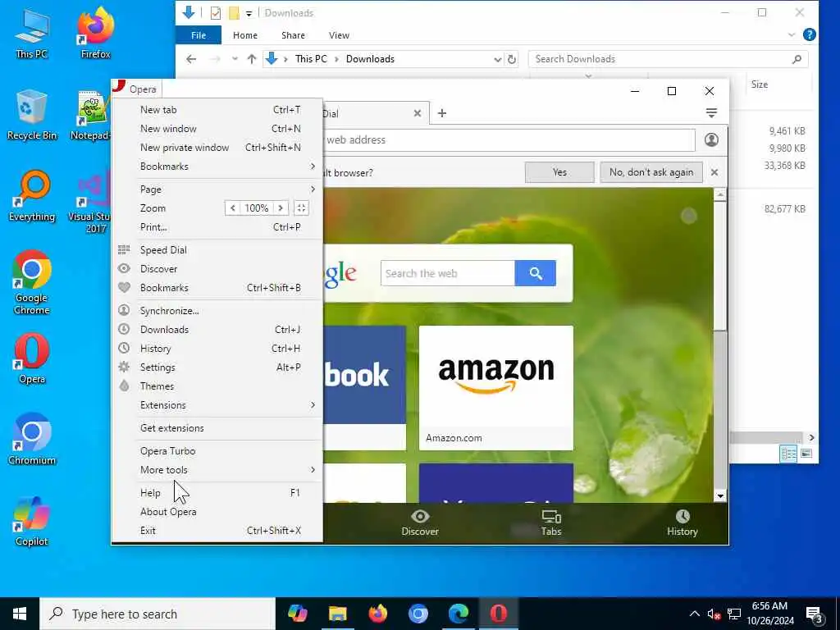
Task: Click Chromium desktop shortcut
Action: point(32,440)
